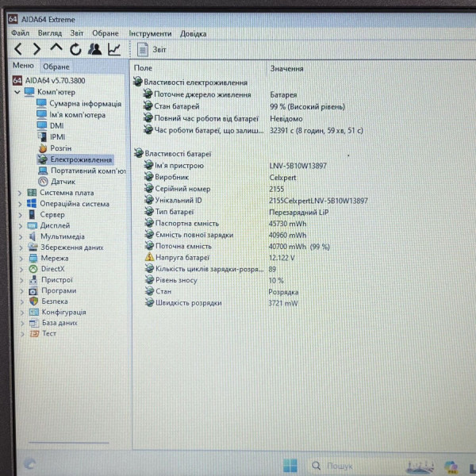Expand the Сервер node
Screen dimensions: 476x476
click(21, 215)
